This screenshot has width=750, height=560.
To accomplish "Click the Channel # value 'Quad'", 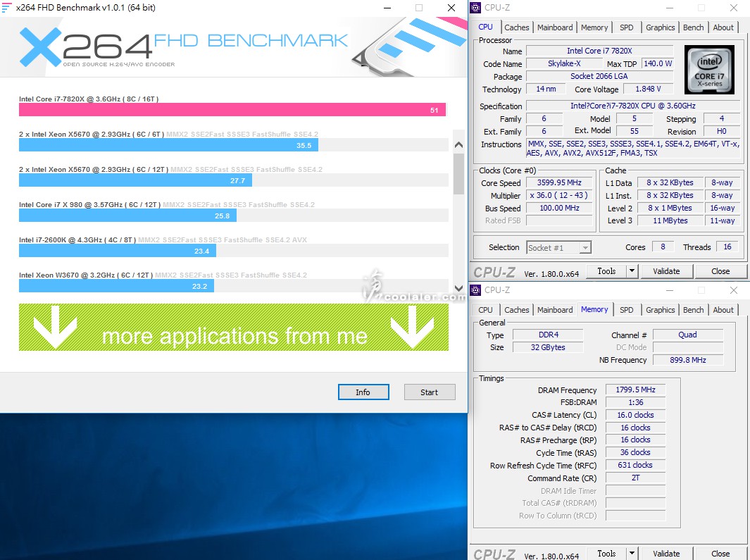I will pyautogui.click(x=688, y=335).
